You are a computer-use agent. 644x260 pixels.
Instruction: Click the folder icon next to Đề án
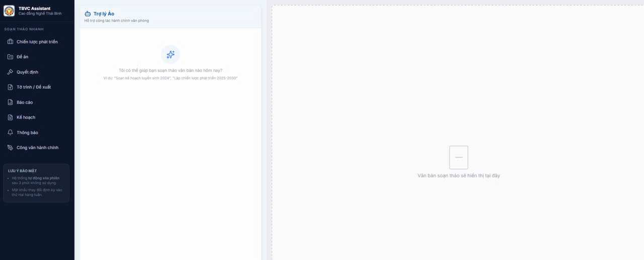[x=10, y=57]
